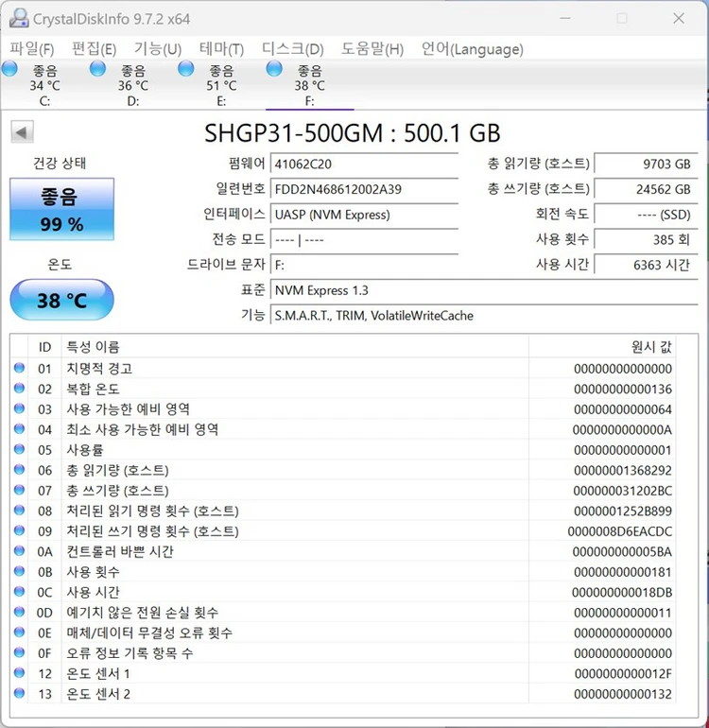Click the E: drive blue status orb

pyautogui.click(x=185, y=69)
